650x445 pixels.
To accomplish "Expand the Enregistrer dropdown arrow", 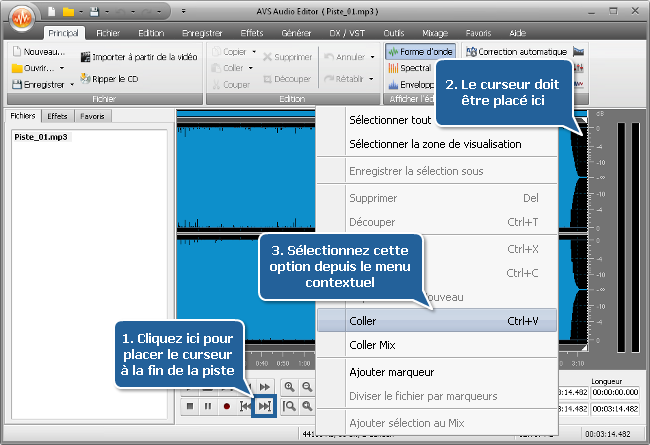I will point(74,85).
